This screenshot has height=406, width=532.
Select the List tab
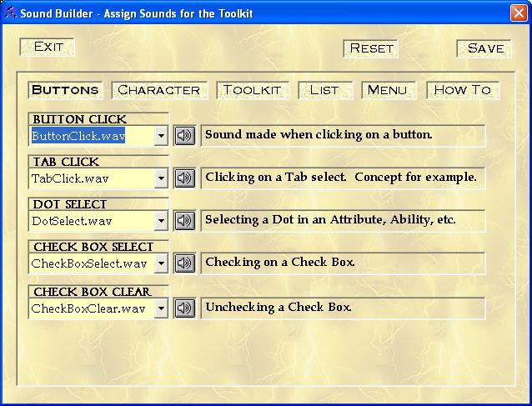click(324, 90)
